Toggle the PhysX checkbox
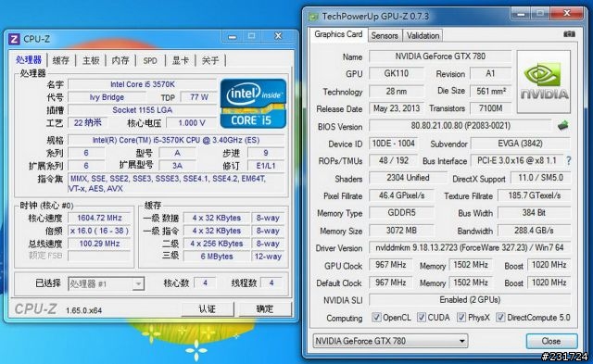Image resolution: width=593 pixels, height=364 pixels. point(461,317)
